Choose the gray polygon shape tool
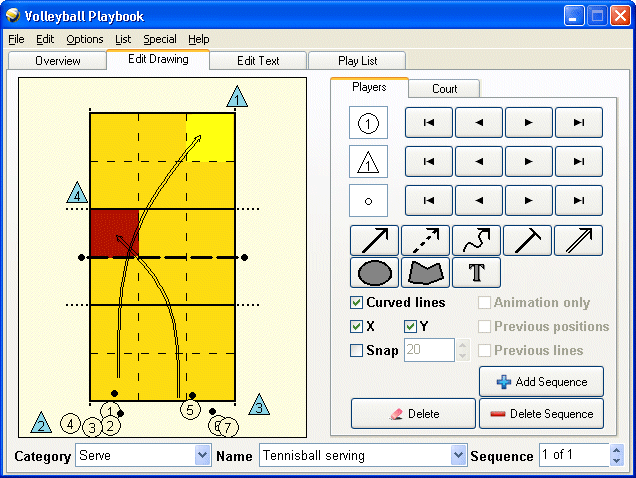636x478 pixels. (425, 272)
